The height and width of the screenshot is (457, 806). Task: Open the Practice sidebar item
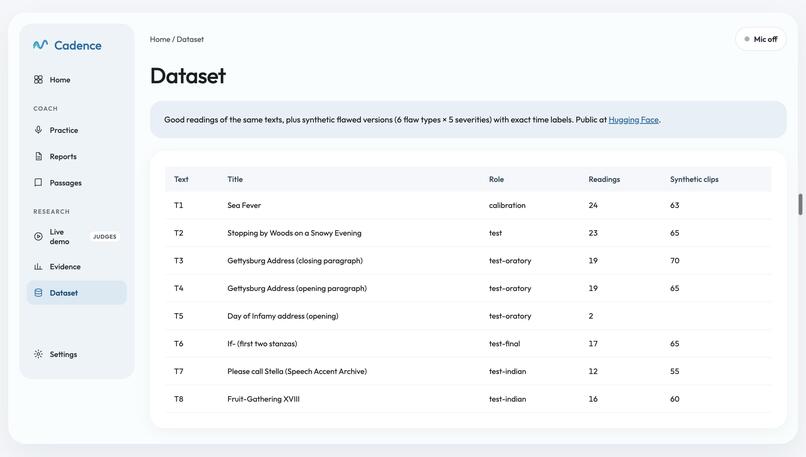tap(77, 130)
